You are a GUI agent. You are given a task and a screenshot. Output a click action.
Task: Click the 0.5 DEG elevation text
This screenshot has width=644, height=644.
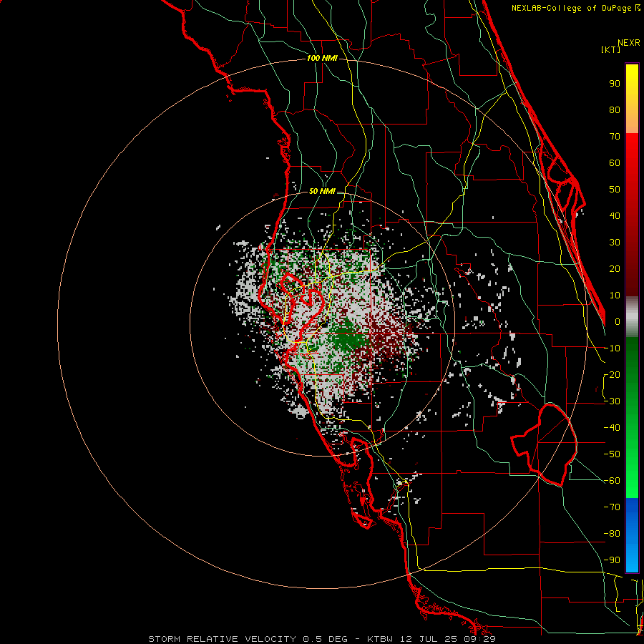[x=326, y=639]
